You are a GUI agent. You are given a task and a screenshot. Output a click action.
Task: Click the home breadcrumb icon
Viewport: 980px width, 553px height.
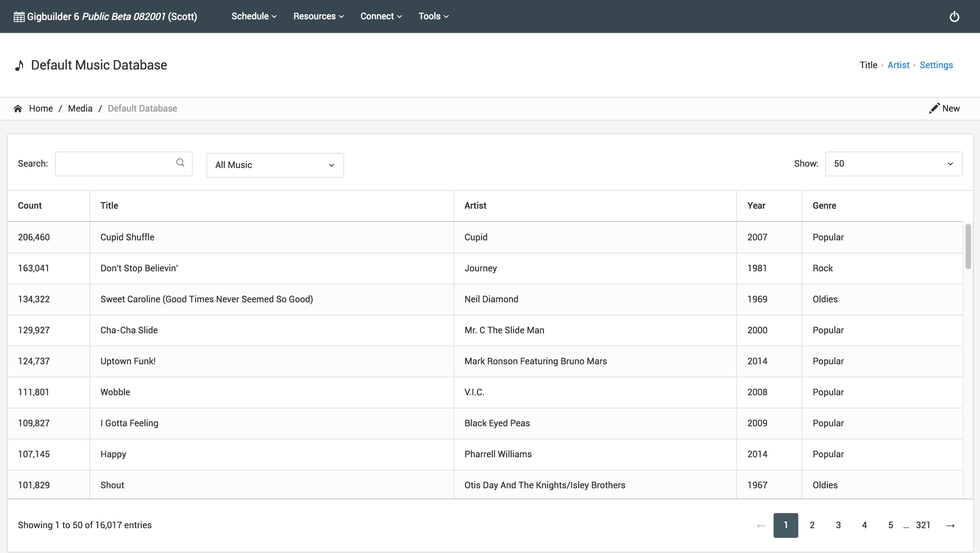point(18,108)
